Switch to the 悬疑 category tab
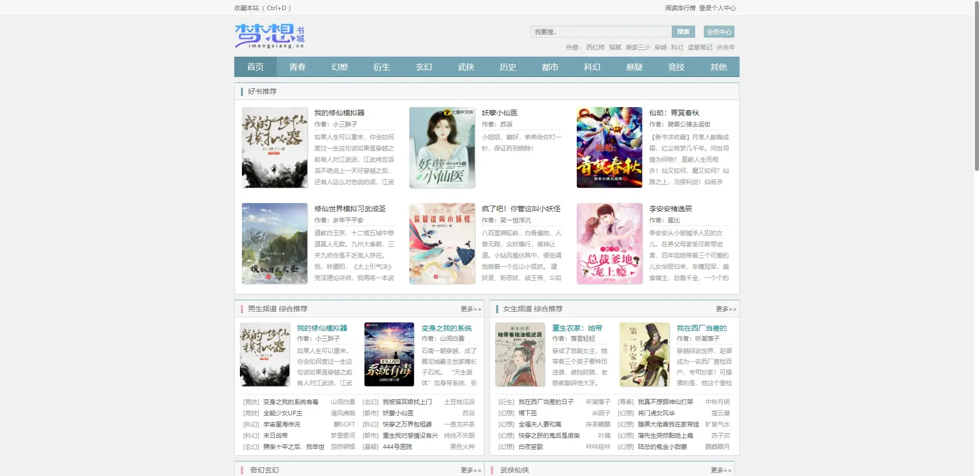The image size is (980, 476). tap(634, 67)
